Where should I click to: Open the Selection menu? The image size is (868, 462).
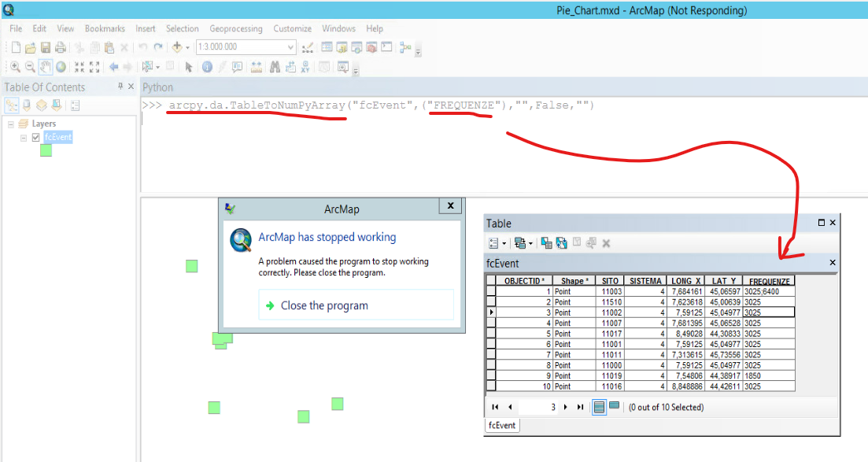182,28
